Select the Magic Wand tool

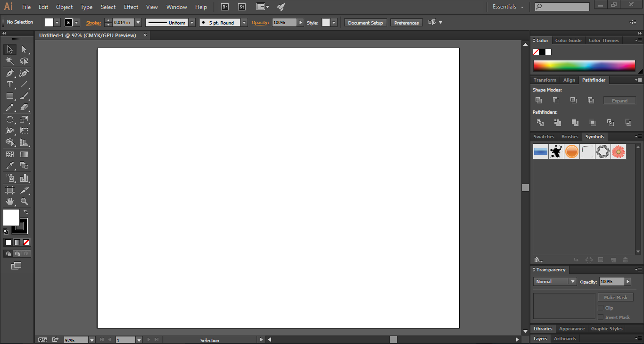(x=10, y=61)
